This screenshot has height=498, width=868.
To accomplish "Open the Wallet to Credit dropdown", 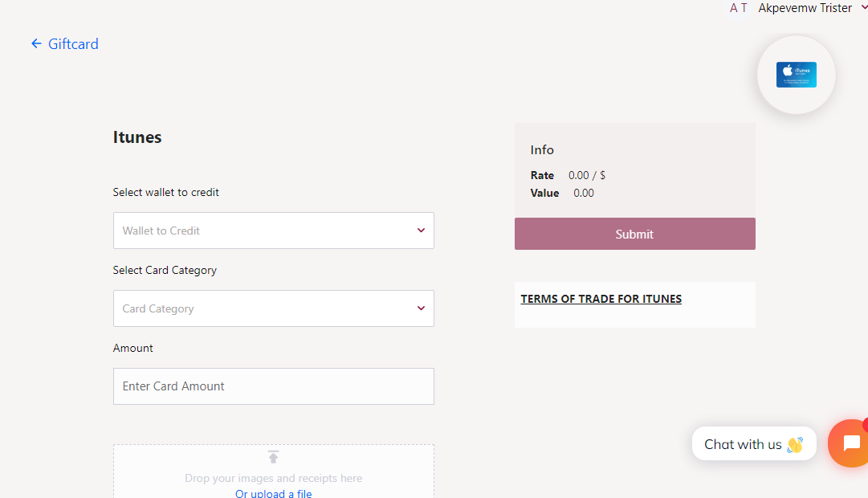I will [274, 231].
